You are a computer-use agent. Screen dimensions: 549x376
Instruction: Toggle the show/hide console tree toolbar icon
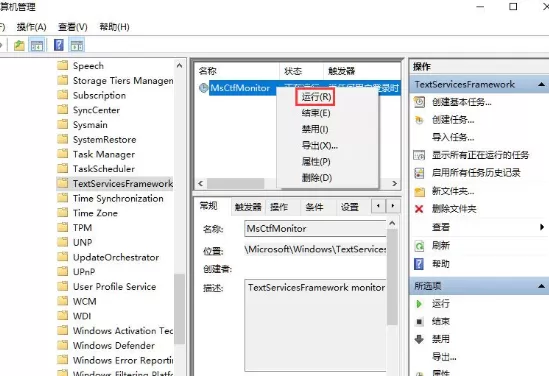tap(37, 45)
